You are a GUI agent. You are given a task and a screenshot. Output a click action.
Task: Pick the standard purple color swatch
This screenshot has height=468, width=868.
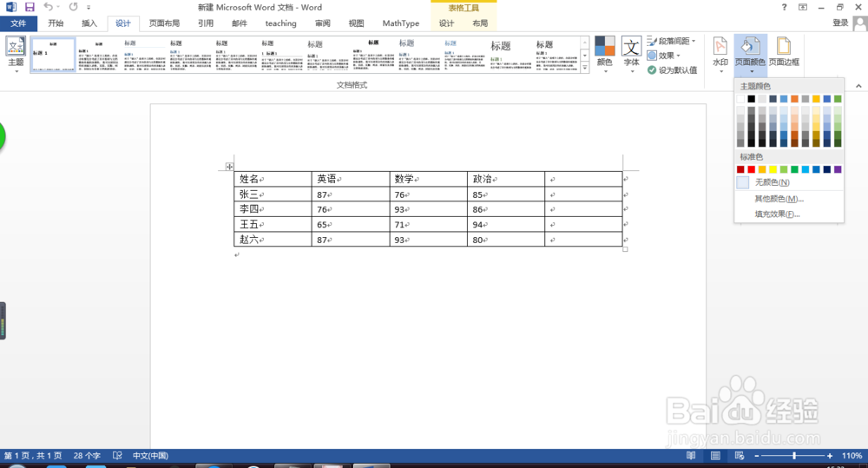click(x=838, y=169)
